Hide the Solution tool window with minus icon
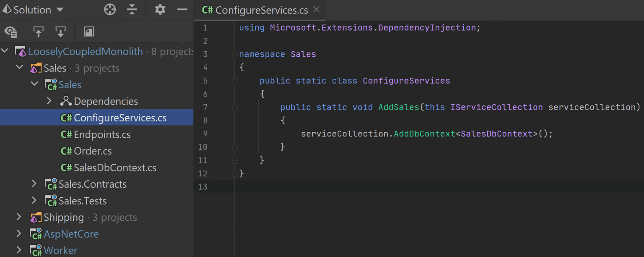 pos(182,9)
